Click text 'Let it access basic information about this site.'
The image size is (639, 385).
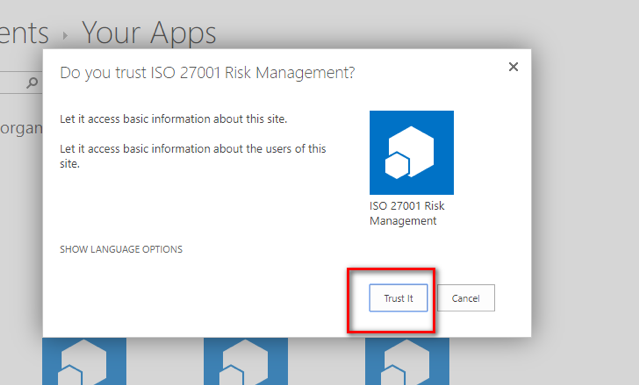point(174,119)
